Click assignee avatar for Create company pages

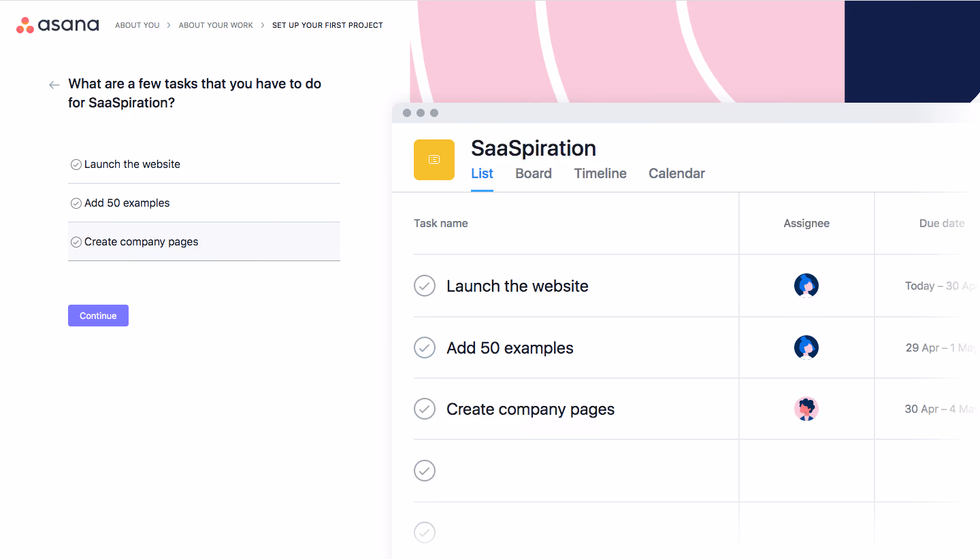[x=806, y=409]
